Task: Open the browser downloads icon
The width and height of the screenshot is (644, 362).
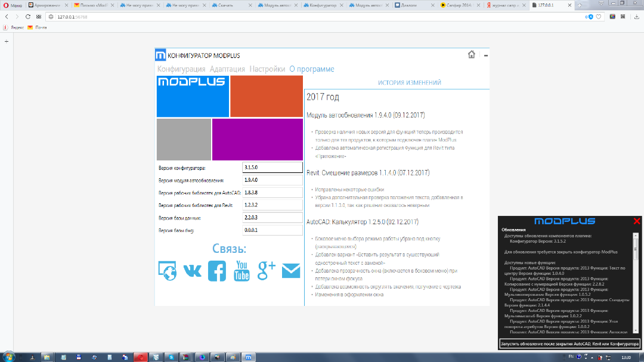Action: 637,17
